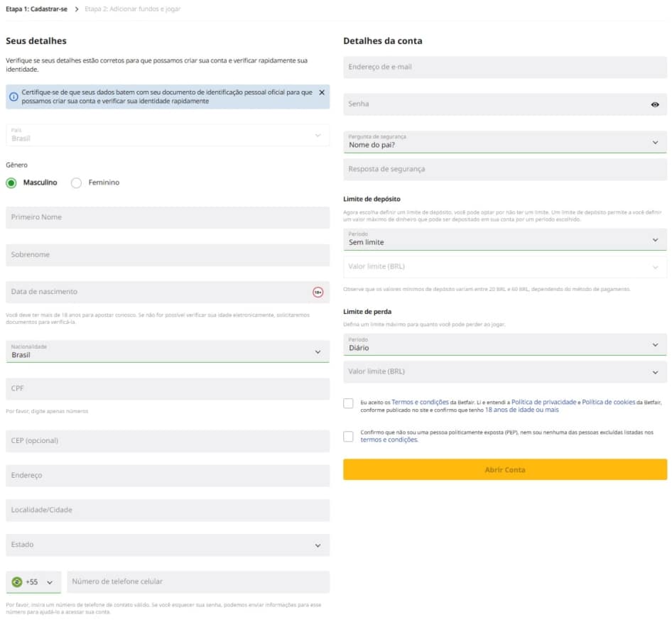Open the Política de cookies link
Viewport: 672px width, 622px height.
click(608, 403)
